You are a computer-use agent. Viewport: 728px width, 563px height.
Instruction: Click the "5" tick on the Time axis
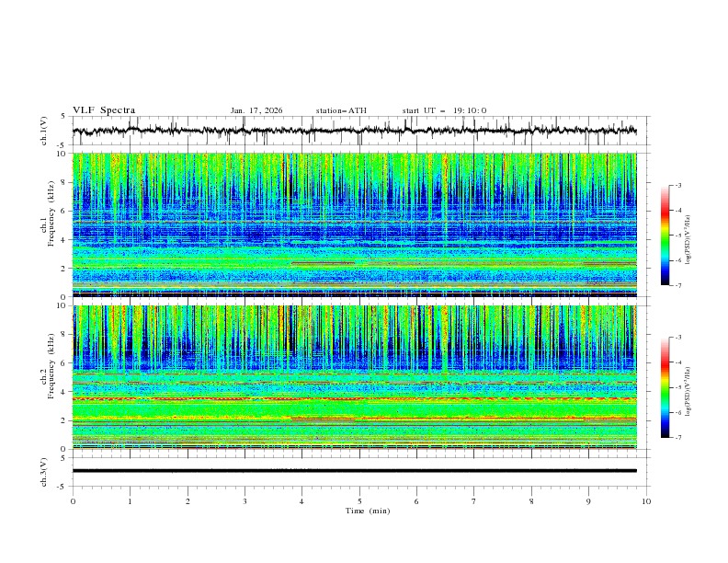(359, 501)
